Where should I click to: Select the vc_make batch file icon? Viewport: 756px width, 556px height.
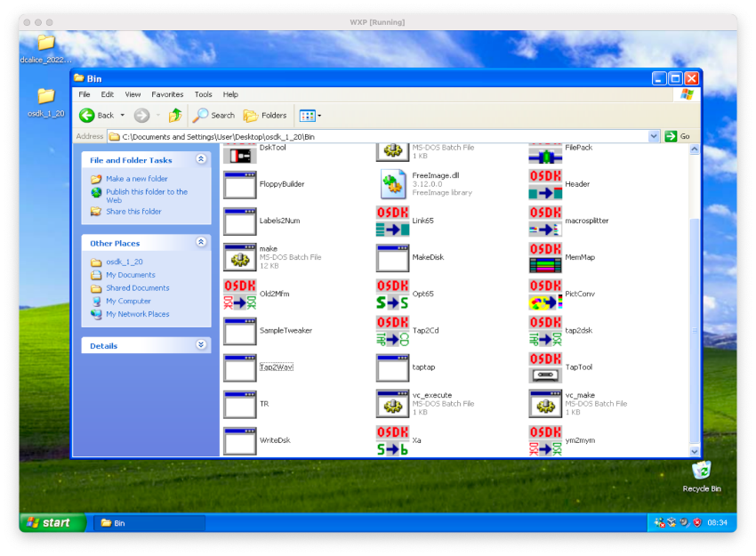[545, 404]
